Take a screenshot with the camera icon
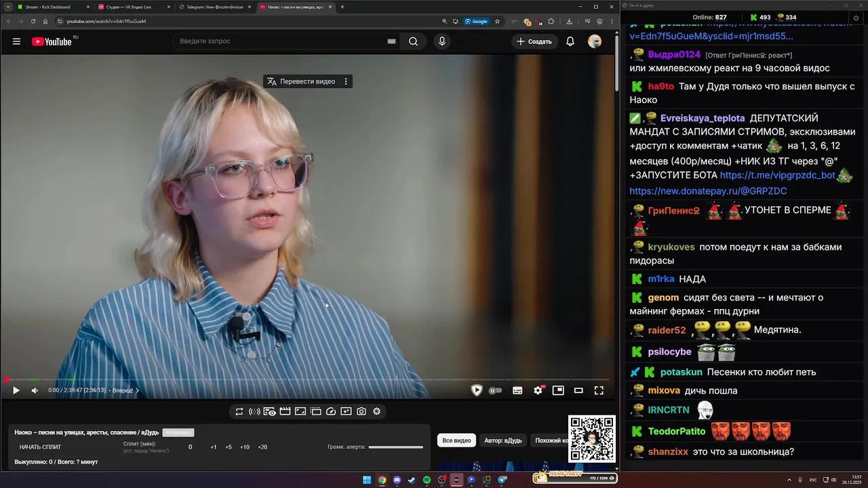 pos(361,411)
